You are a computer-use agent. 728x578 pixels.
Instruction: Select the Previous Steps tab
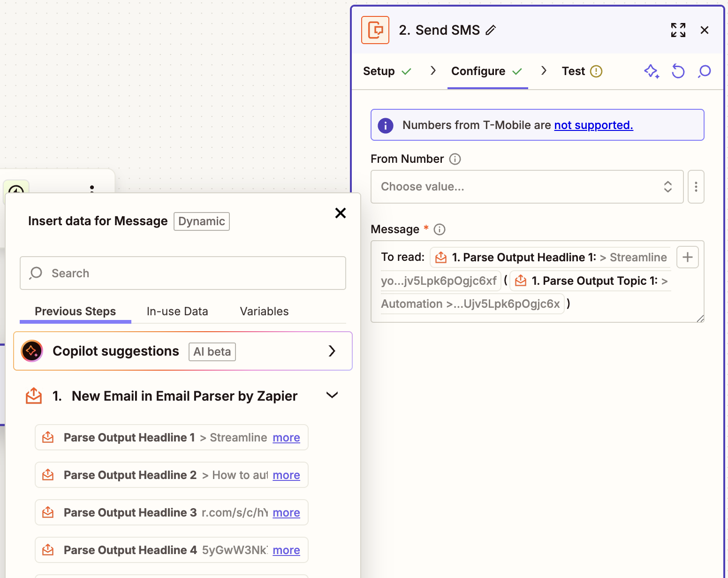(x=76, y=312)
